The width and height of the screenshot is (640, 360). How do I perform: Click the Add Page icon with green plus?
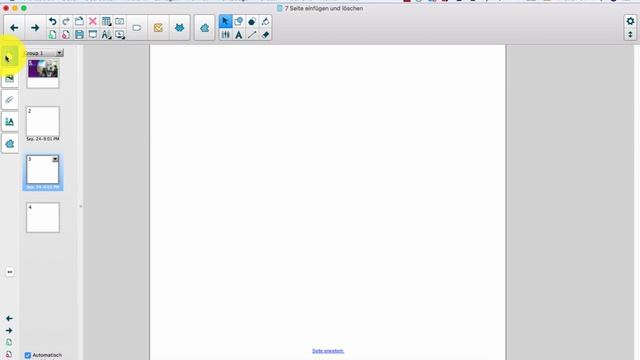[x=53, y=35]
